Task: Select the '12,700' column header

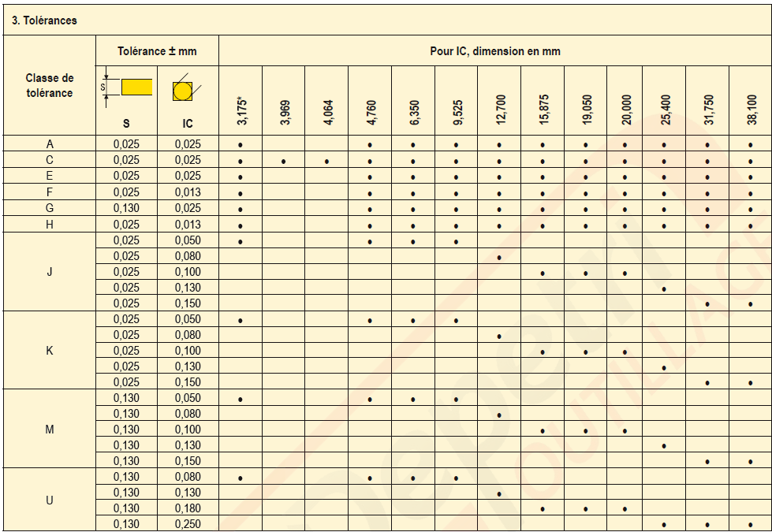Action: coord(501,110)
